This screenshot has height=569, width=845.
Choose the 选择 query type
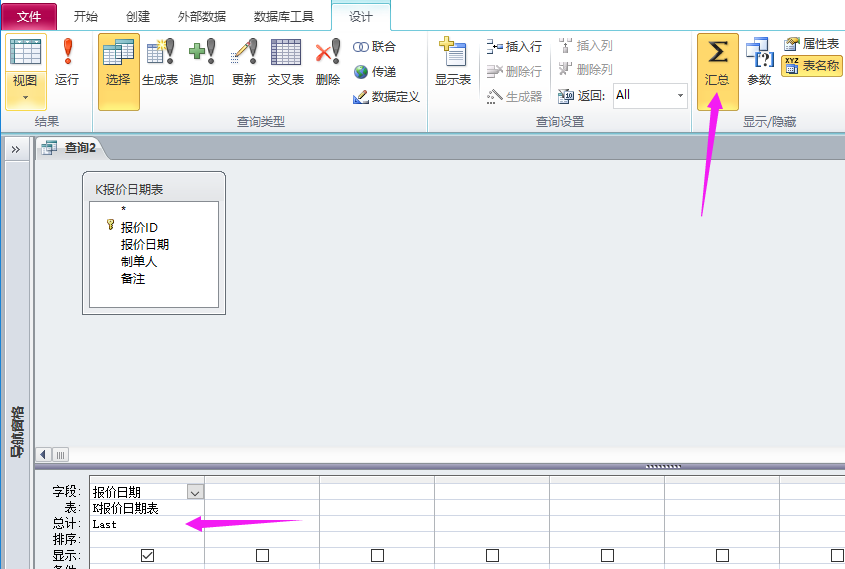click(119, 72)
